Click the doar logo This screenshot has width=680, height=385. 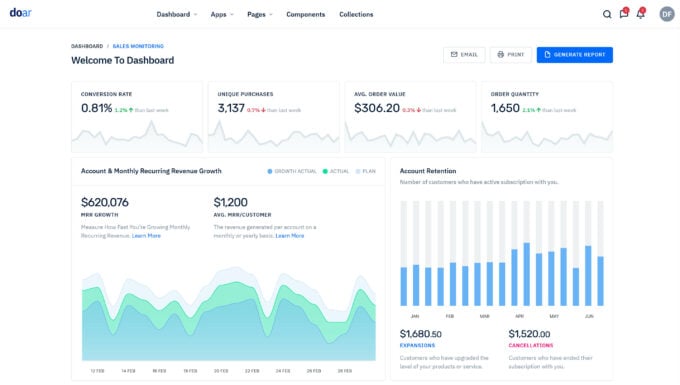[20, 13]
